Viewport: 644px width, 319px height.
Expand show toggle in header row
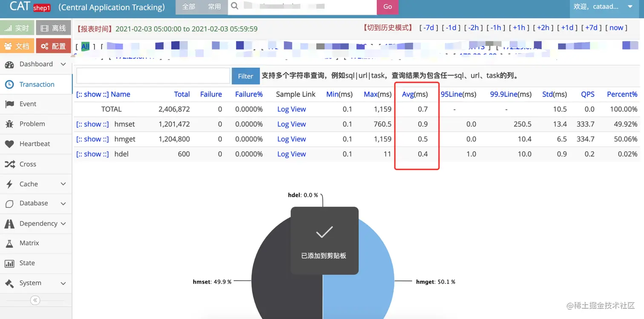coord(92,95)
